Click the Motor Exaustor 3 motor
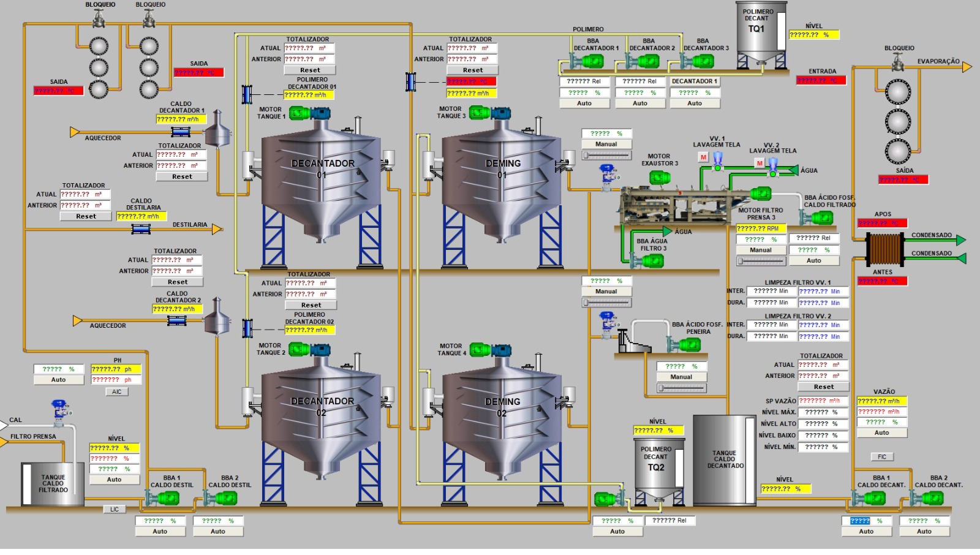The image size is (980, 555). (660, 178)
